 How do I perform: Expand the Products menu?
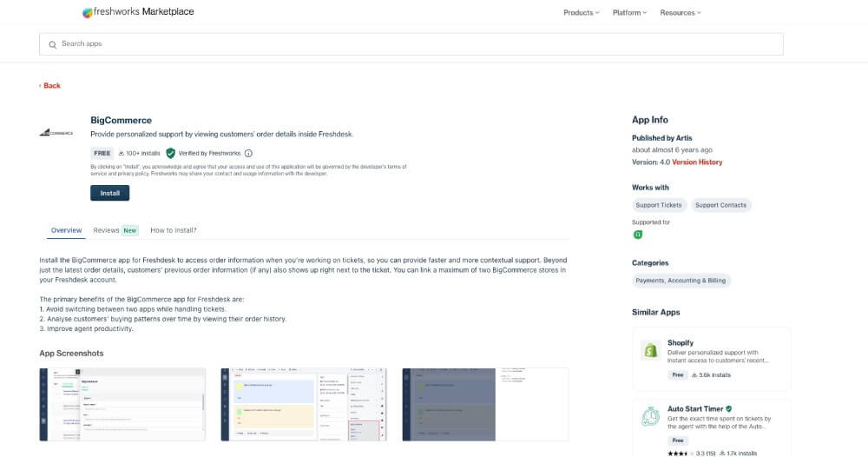tap(582, 13)
